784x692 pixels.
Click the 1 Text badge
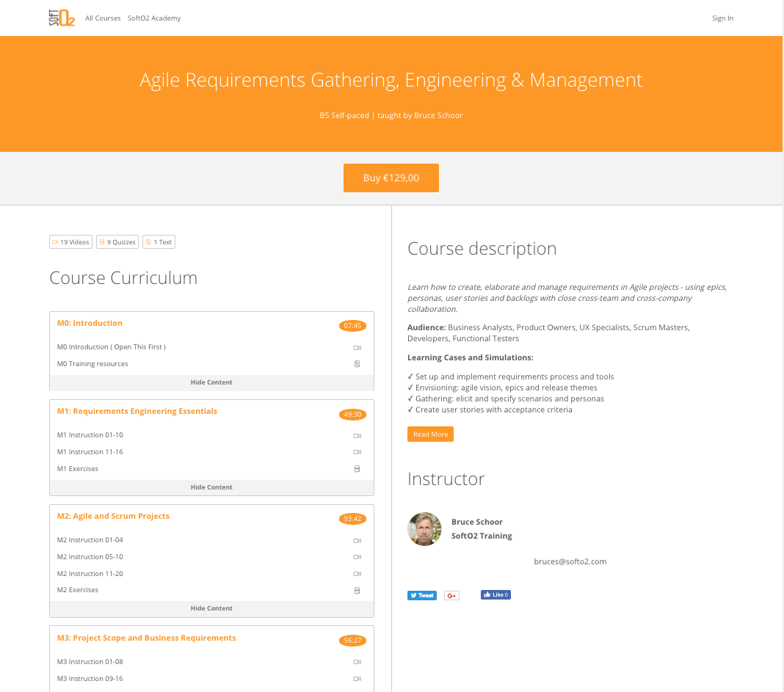point(159,242)
